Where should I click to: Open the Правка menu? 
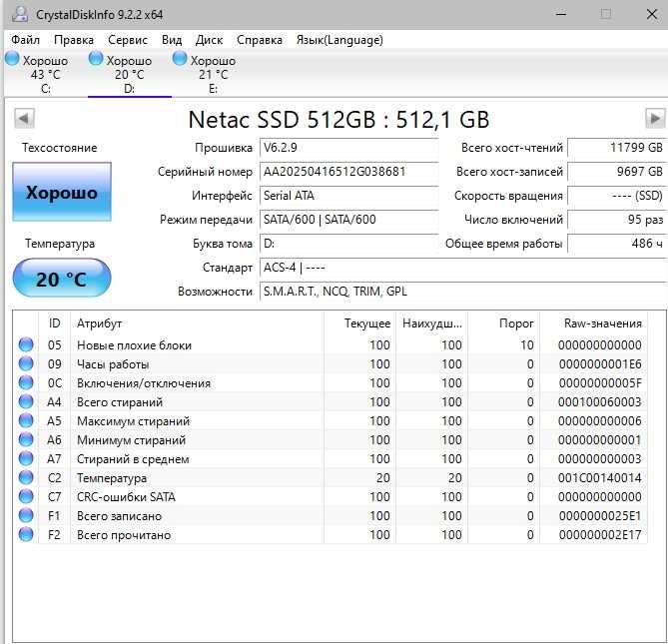74,40
